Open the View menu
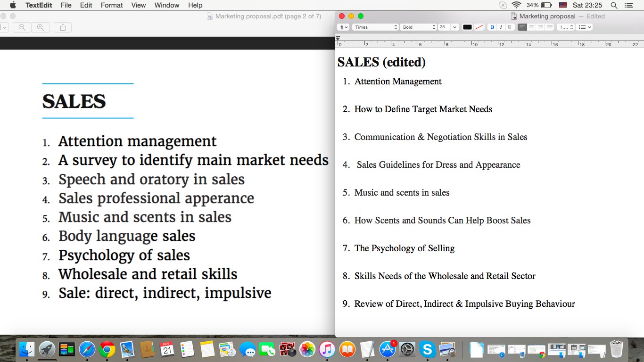The width and height of the screenshot is (644, 362). click(139, 5)
